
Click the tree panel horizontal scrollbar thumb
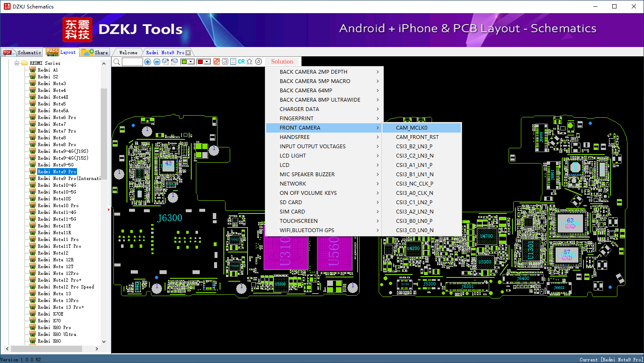[47, 349]
